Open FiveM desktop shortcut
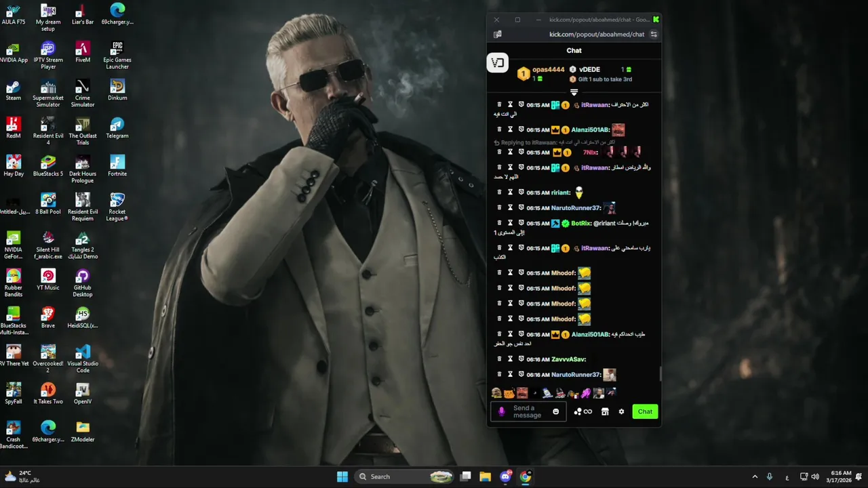This screenshot has width=868, height=488. (x=83, y=52)
